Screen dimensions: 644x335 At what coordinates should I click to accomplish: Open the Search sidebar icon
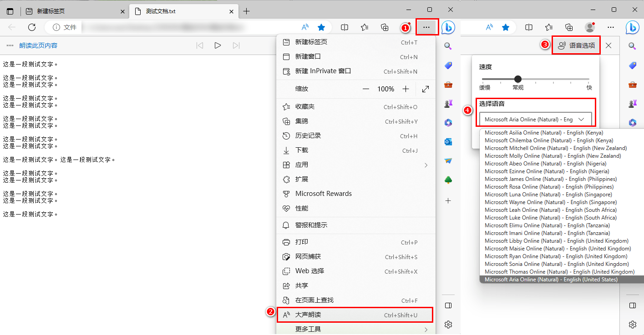pos(448,45)
